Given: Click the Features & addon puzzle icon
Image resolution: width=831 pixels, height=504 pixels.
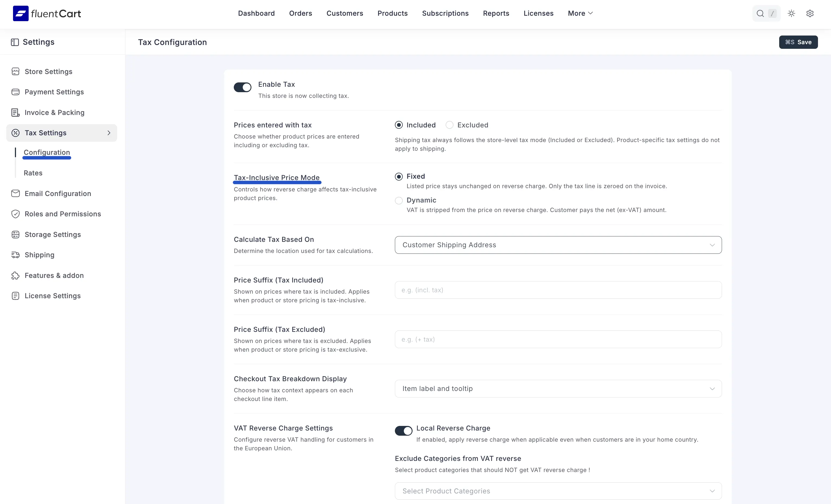Looking at the screenshot, I should [15, 275].
